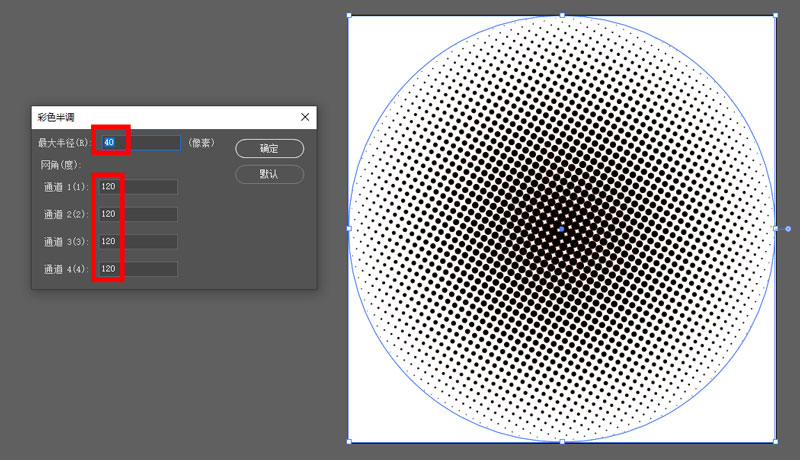Screen dimensions: 800x460
Task: Click the 通道 4 screen angle field
Action: (x=138, y=269)
